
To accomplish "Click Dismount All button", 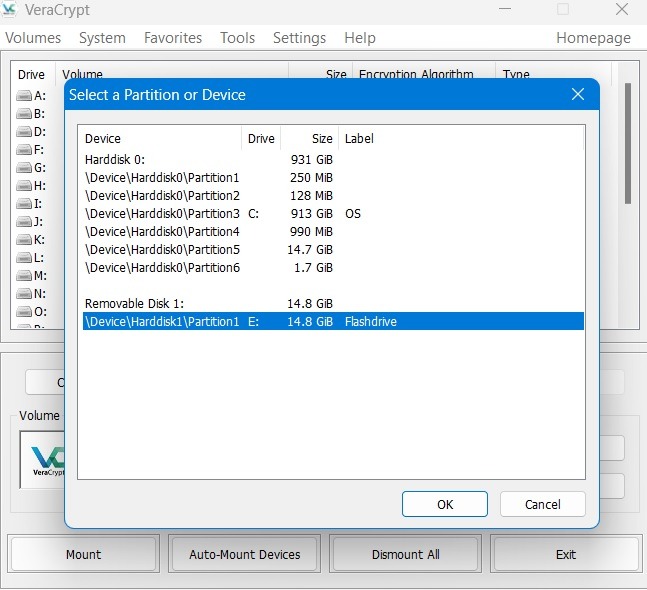I will 405,554.
